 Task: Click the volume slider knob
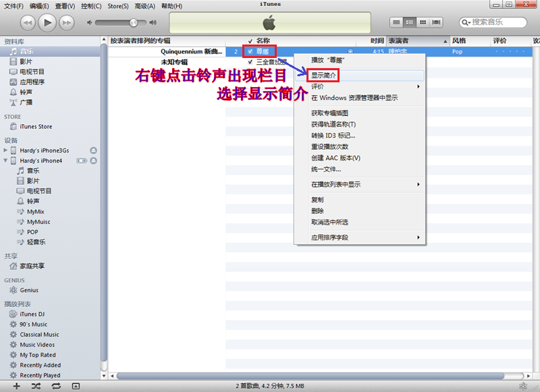pyautogui.click(x=133, y=23)
